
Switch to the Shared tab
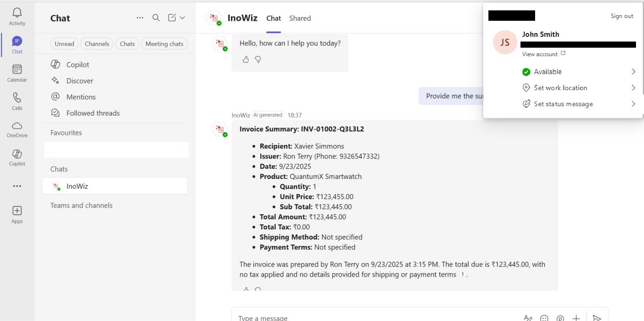point(300,18)
